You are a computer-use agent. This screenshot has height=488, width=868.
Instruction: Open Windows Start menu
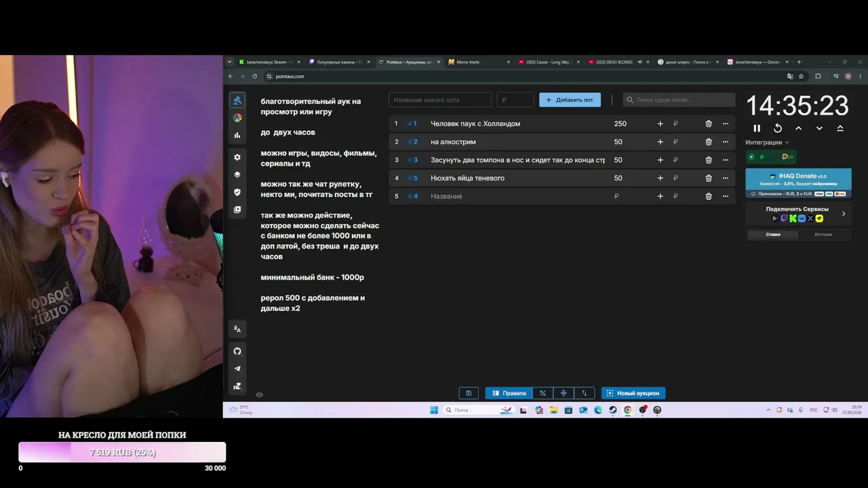[434, 410]
